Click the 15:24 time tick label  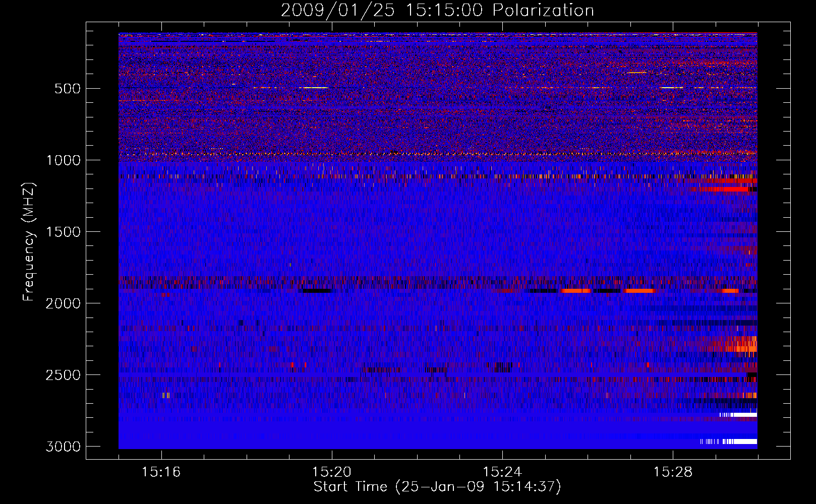(x=502, y=472)
